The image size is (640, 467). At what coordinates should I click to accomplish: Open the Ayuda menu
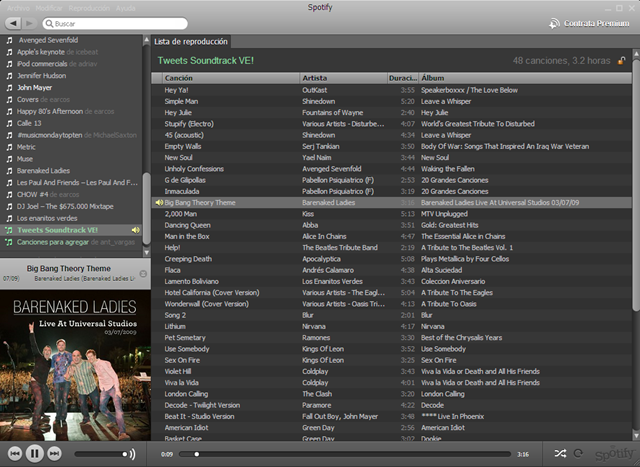click(125, 8)
